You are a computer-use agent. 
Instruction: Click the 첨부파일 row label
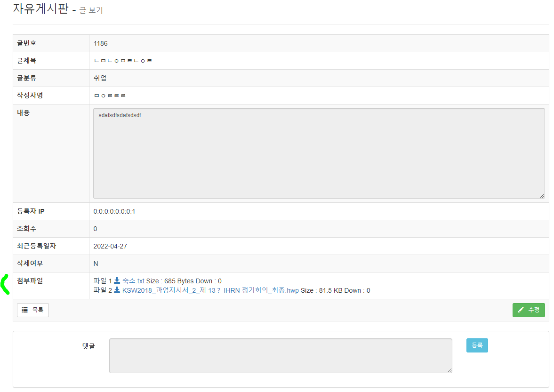[30, 280]
